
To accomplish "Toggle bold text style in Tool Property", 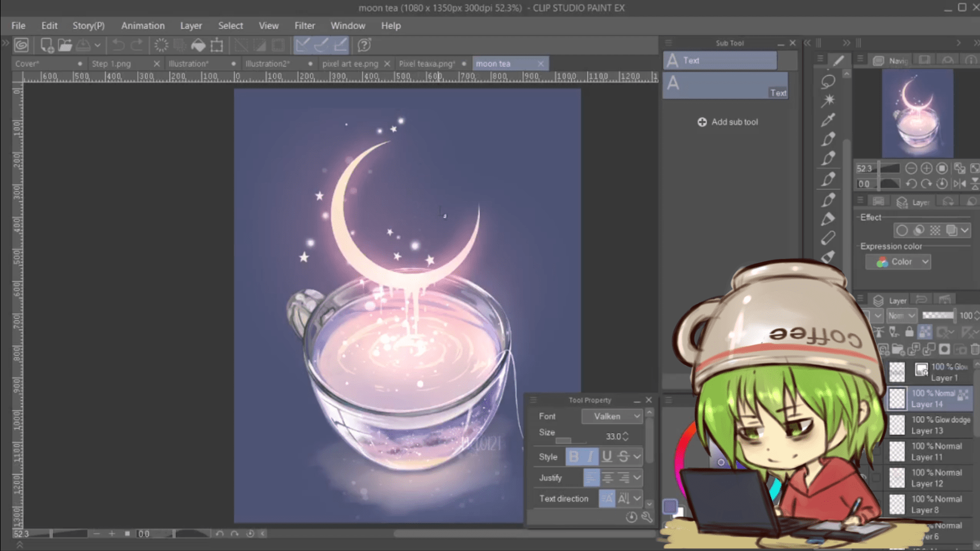I will tap(574, 457).
